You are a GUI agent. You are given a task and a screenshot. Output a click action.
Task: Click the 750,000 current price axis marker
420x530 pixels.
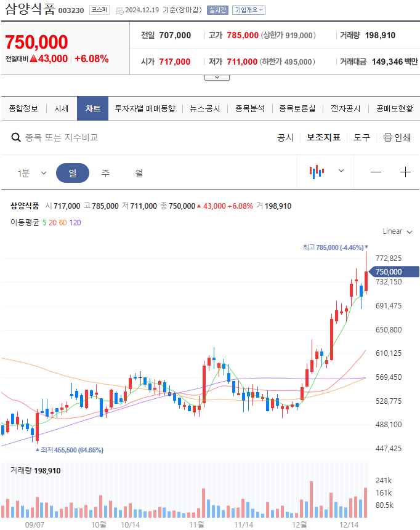[394, 271]
